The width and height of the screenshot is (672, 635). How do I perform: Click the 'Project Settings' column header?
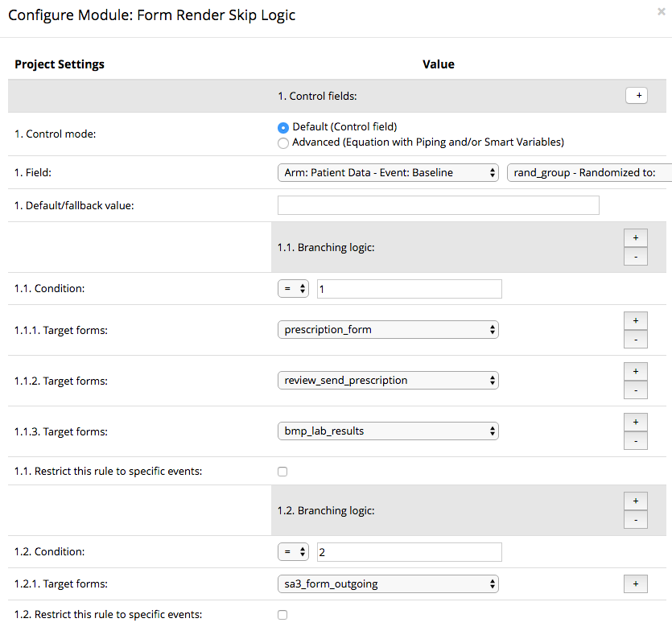60,64
